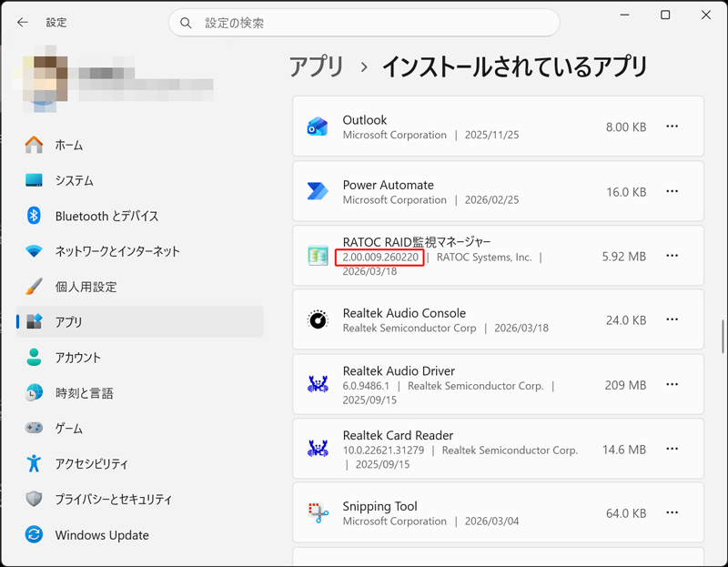Click the Realtek Audio Driver crab icon
The height and width of the screenshot is (567, 728).
[317, 385]
